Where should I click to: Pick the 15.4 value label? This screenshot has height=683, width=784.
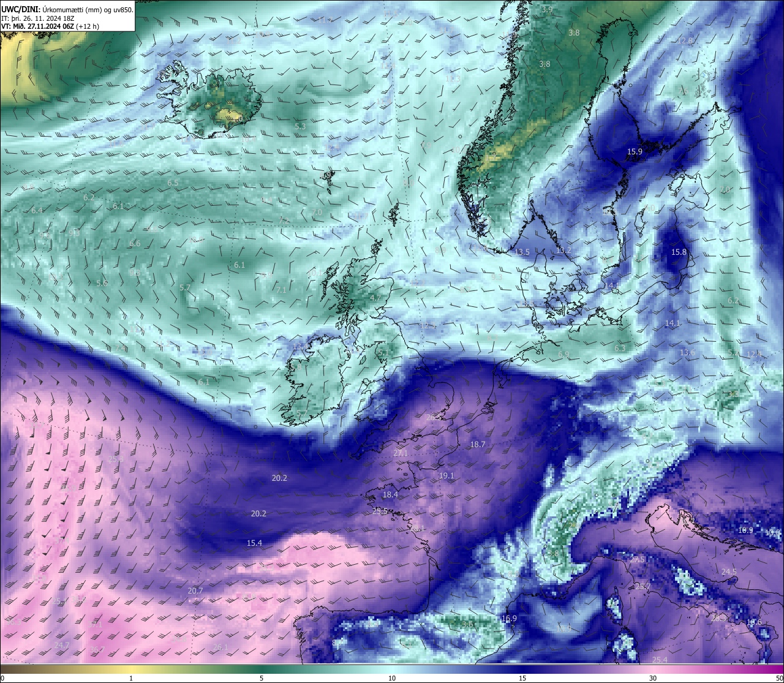click(x=254, y=543)
